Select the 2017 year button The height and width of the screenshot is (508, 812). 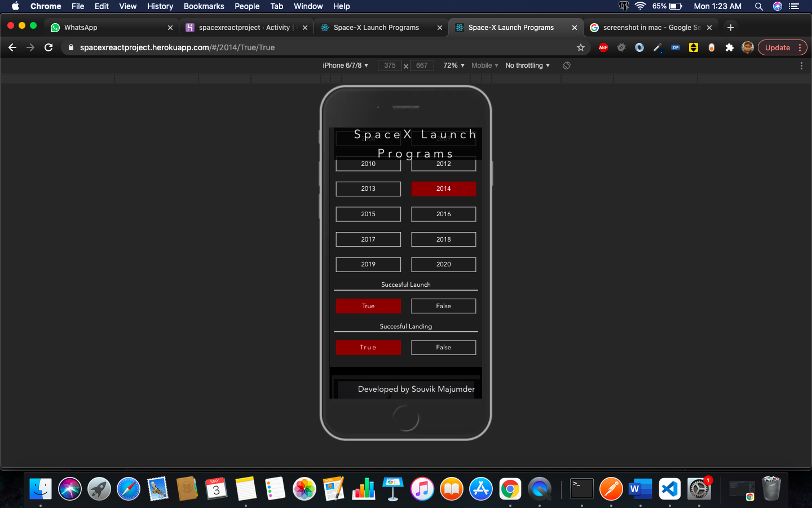(x=368, y=239)
